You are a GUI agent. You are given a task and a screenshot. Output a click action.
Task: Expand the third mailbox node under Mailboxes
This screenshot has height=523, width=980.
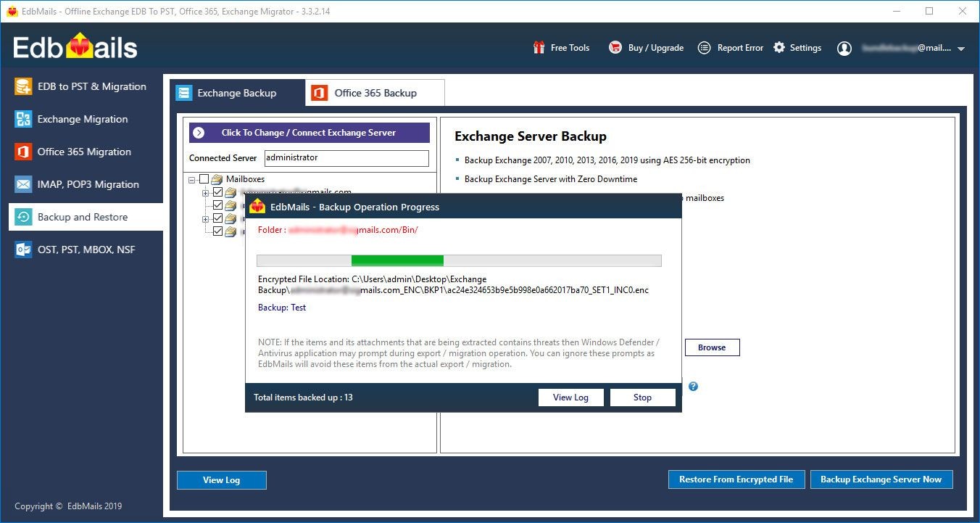pyautogui.click(x=205, y=218)
